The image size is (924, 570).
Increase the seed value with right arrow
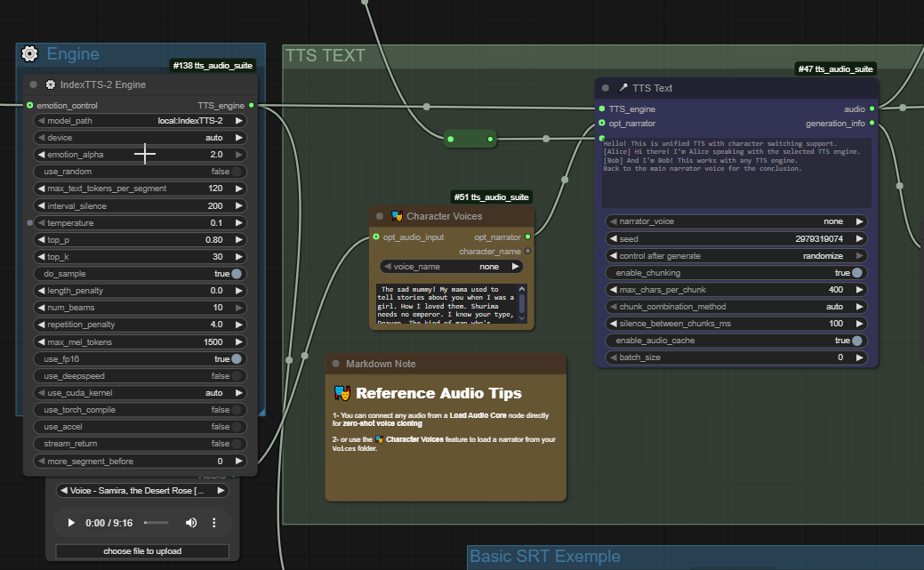click(860, 239)
